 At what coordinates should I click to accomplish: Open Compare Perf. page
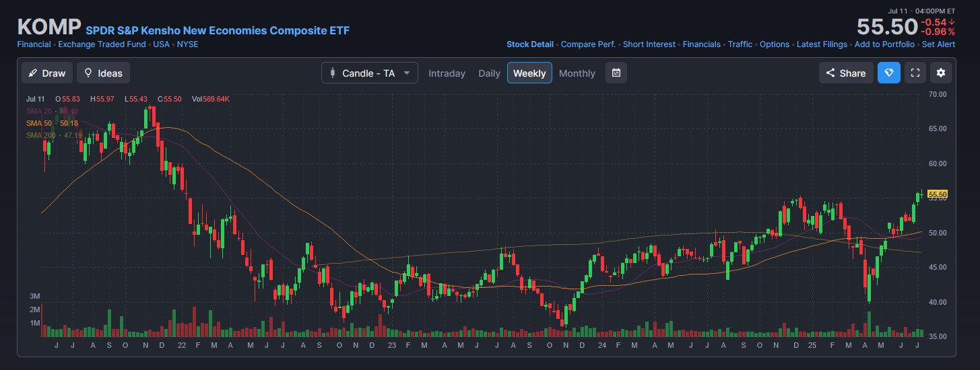[588, 44]
